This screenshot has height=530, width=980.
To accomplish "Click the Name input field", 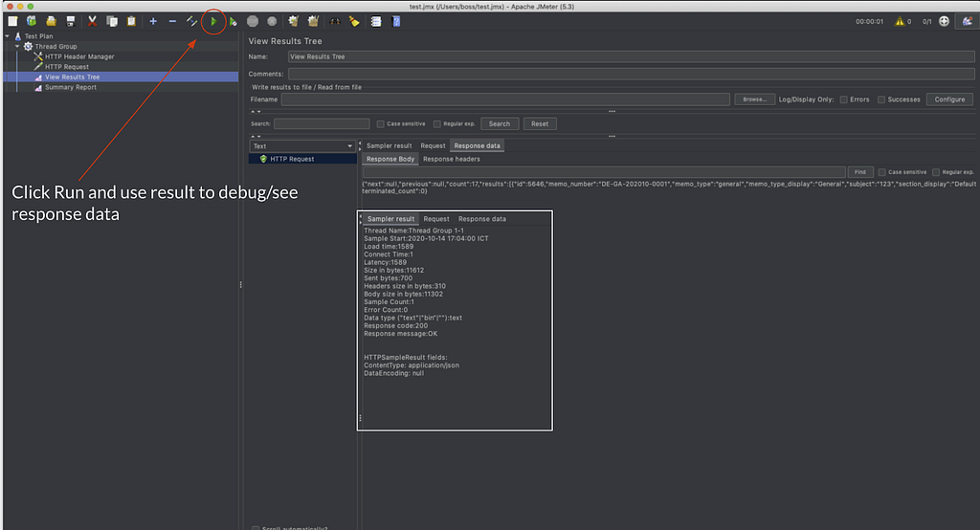I will pyautogui.click(x=632, y=56).
